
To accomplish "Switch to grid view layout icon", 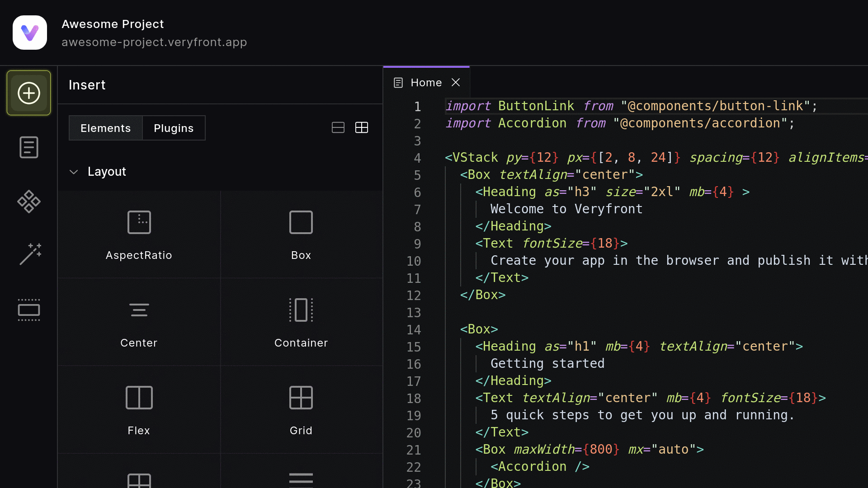I will coord(362,127).
